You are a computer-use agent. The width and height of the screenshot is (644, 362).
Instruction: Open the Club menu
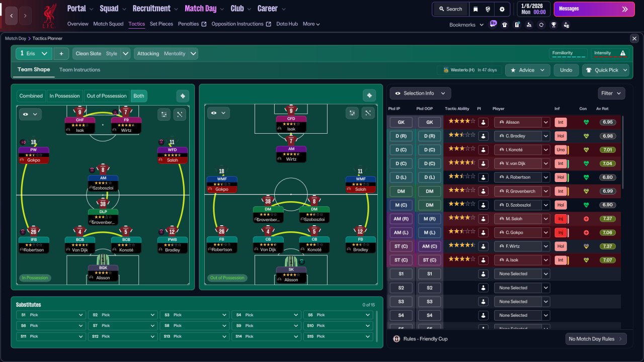[x=242, y=9]
